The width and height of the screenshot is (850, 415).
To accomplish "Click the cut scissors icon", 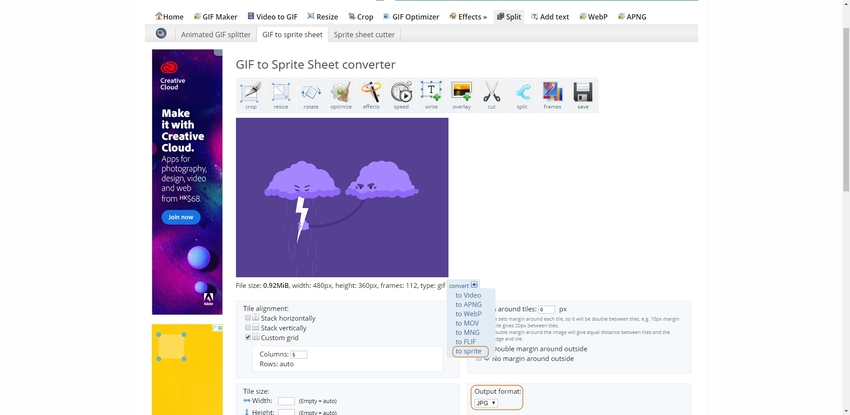I will pyautogui.click(x=491, y=95).
